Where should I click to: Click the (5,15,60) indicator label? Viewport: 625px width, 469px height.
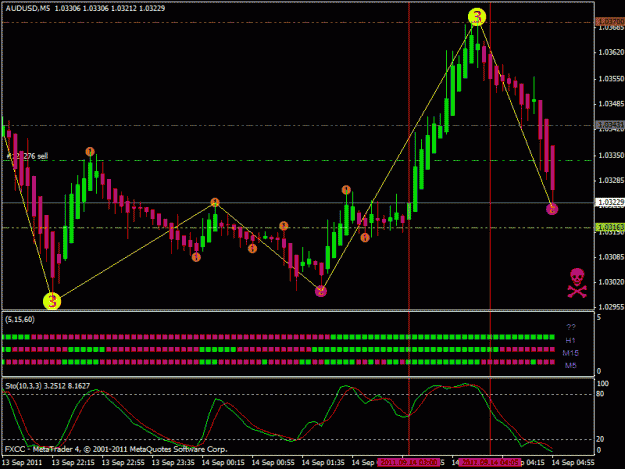[x=20, y=320]
